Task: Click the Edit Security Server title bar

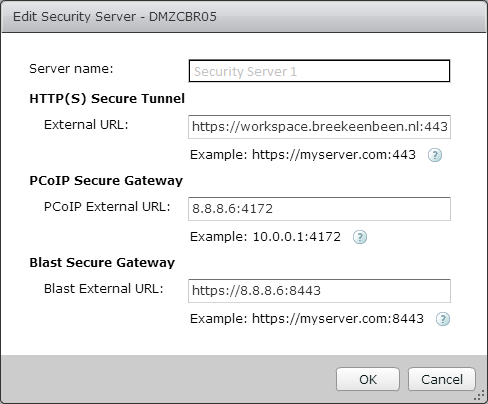Action: point(244,17)
